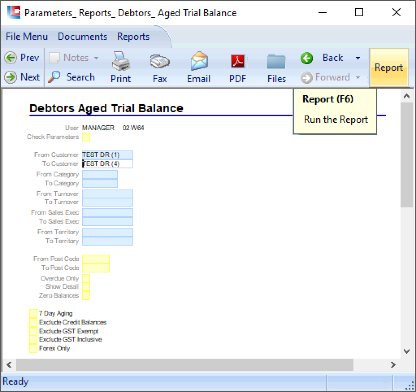Viewport: 416px width, 392px height.
Task: Click the horizontal scrollbar left arrow
Action: coord(9,365)
